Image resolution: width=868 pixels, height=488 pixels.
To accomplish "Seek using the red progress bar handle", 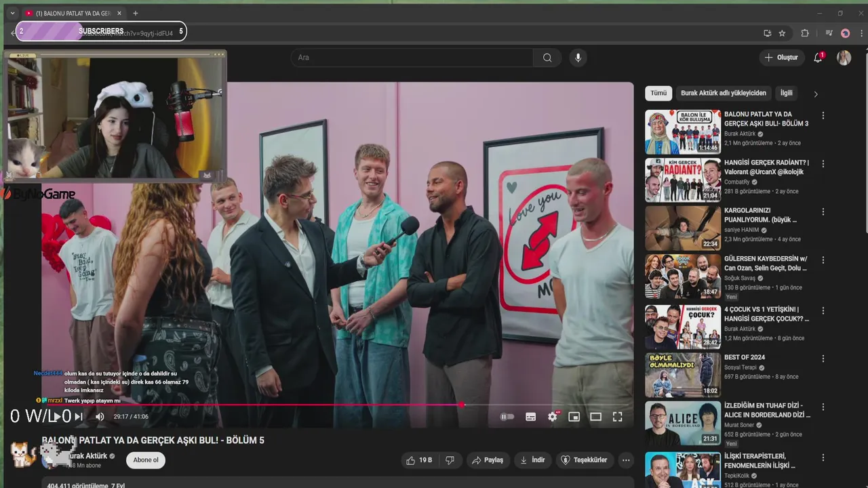I will coord(462,405).
